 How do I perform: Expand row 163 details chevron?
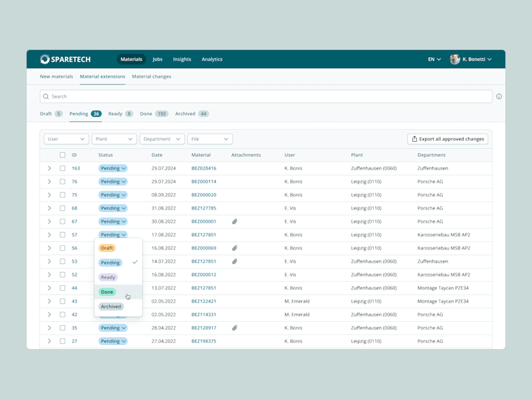49,168
